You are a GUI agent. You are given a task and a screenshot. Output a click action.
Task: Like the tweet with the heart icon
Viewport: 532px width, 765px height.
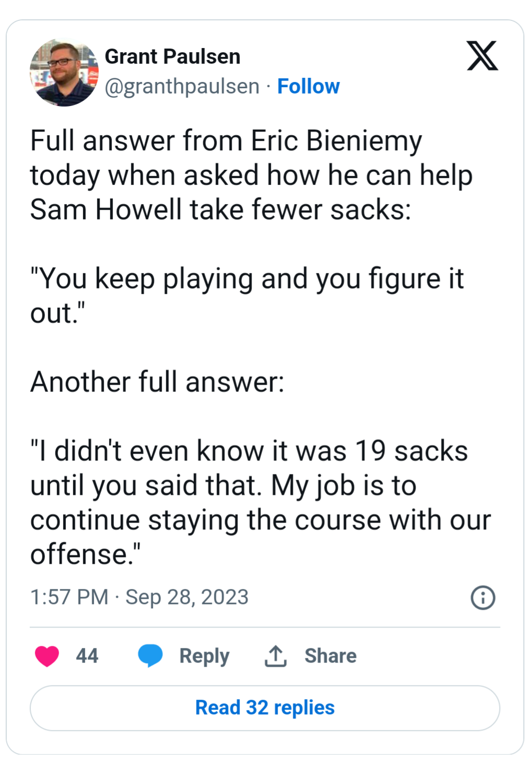tap(47, 656)
